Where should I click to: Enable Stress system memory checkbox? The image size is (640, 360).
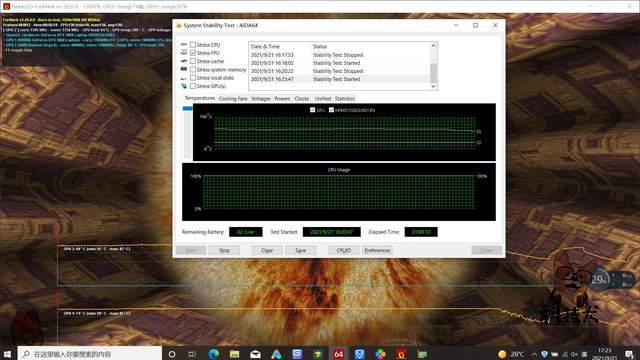click(193, 69)
